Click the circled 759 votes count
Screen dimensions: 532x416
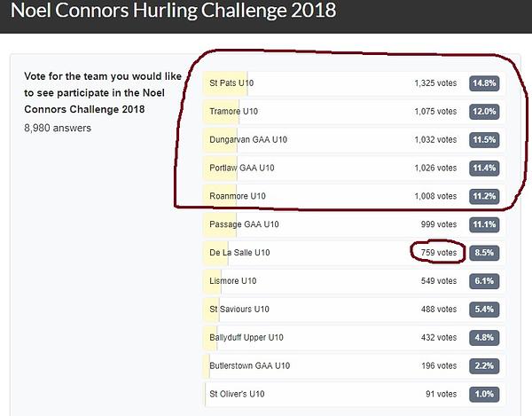pyautogui.click(x=439, y=253)
